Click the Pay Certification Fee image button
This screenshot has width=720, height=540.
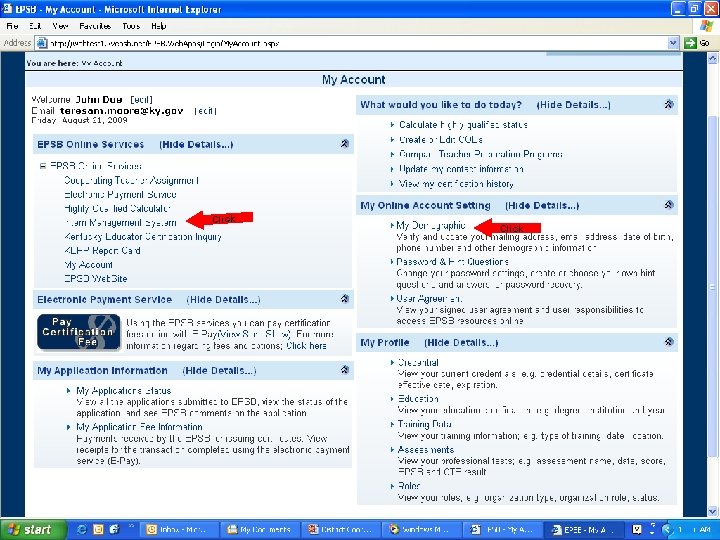(x=79, y=332)
